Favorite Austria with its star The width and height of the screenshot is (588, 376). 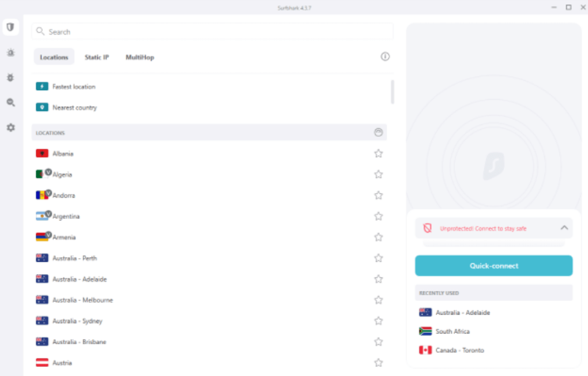click(x=378, y=363)
